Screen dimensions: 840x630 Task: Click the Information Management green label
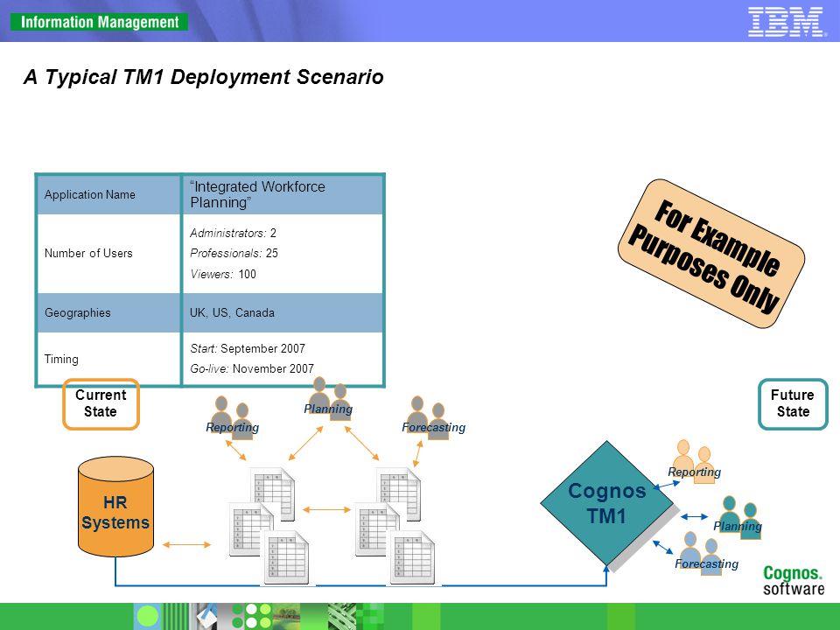(x=99, y=22)
